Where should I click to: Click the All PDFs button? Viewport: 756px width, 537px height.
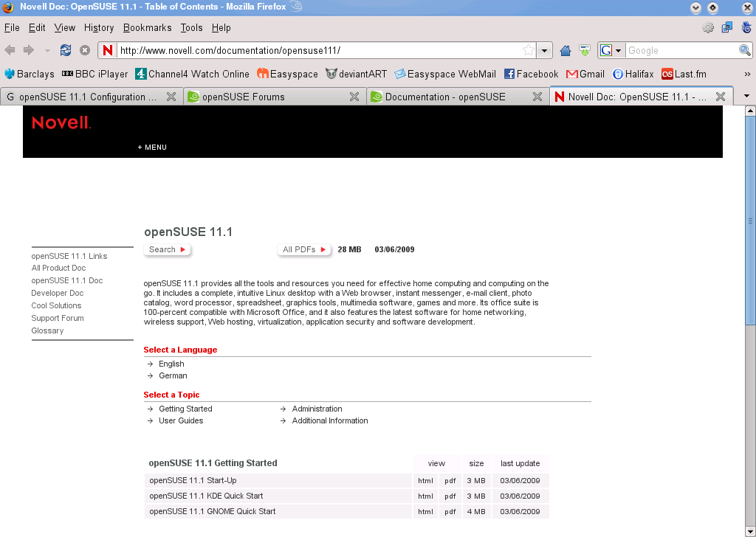tap(304, 249)
